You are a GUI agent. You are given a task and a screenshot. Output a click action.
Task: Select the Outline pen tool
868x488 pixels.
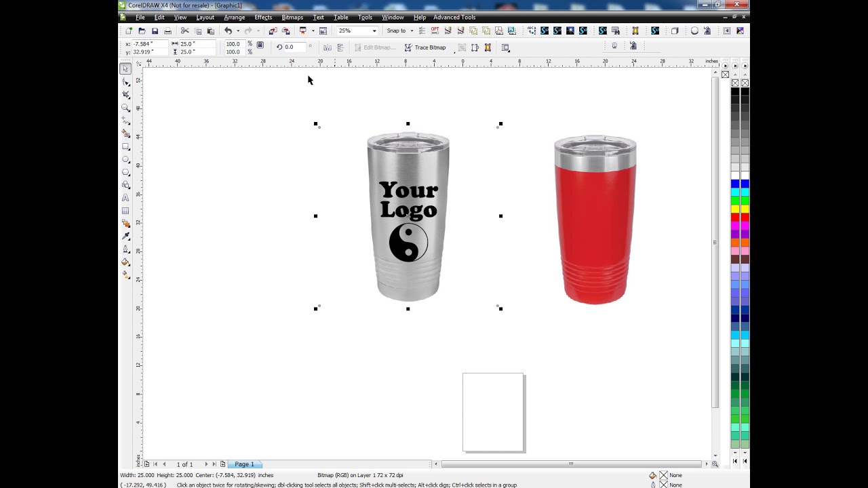coord(125,249)
